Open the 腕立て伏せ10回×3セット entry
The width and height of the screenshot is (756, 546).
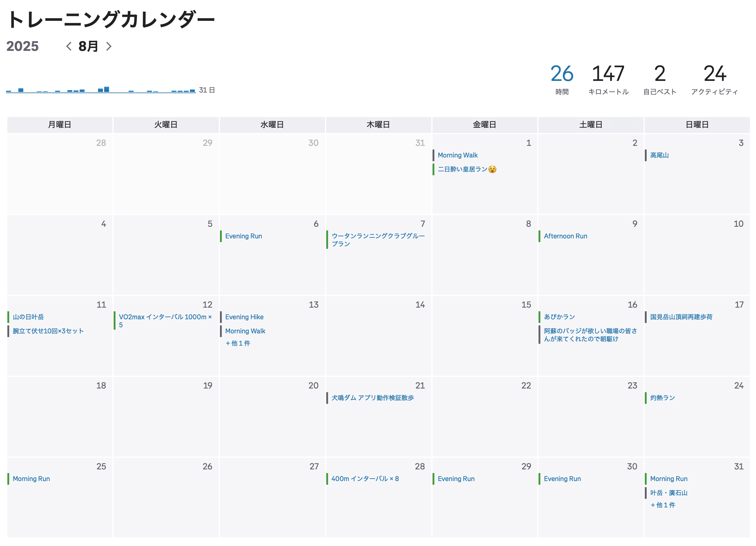pos(48,331)
